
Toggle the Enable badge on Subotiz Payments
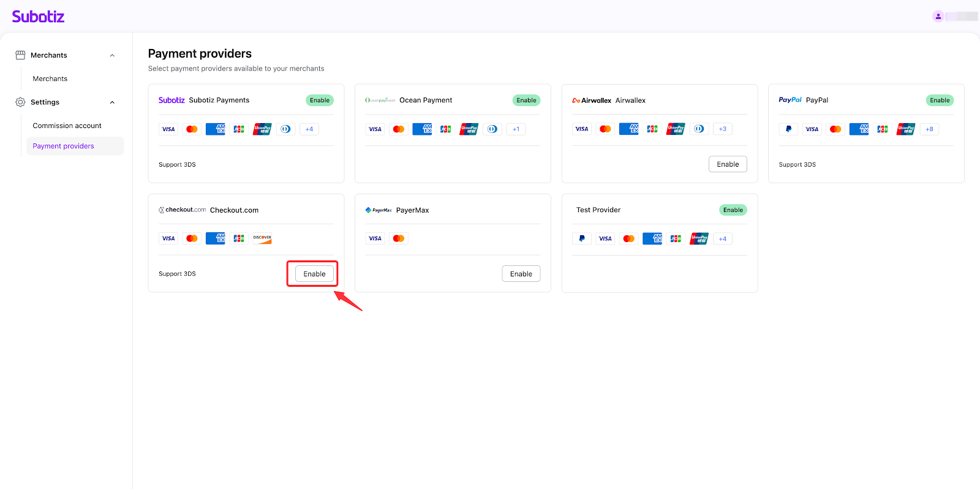coord(319,100)
